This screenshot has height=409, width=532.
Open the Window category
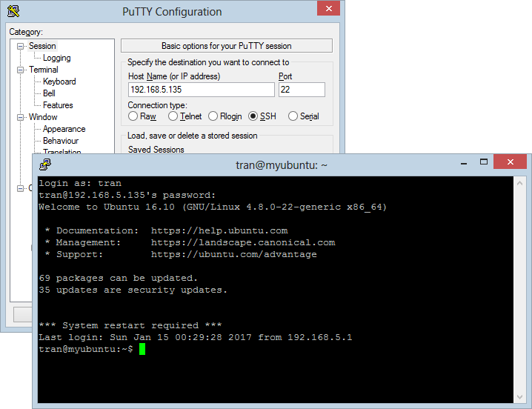tap(43, 117)
